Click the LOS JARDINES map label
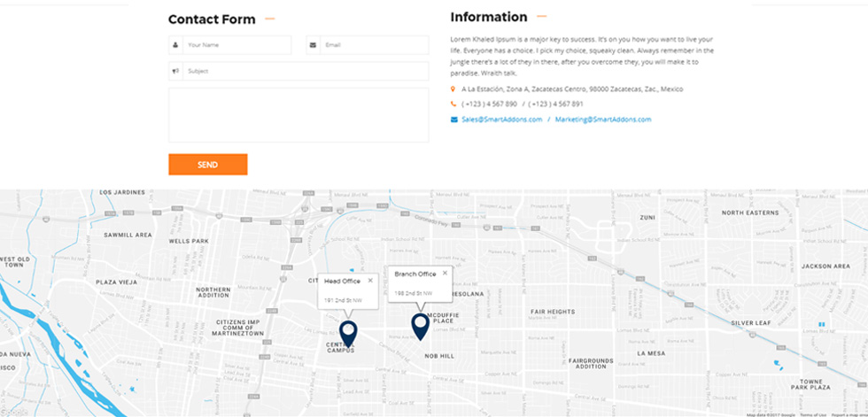This screenshot has height=417, width=868. click(x=122, y=192)
